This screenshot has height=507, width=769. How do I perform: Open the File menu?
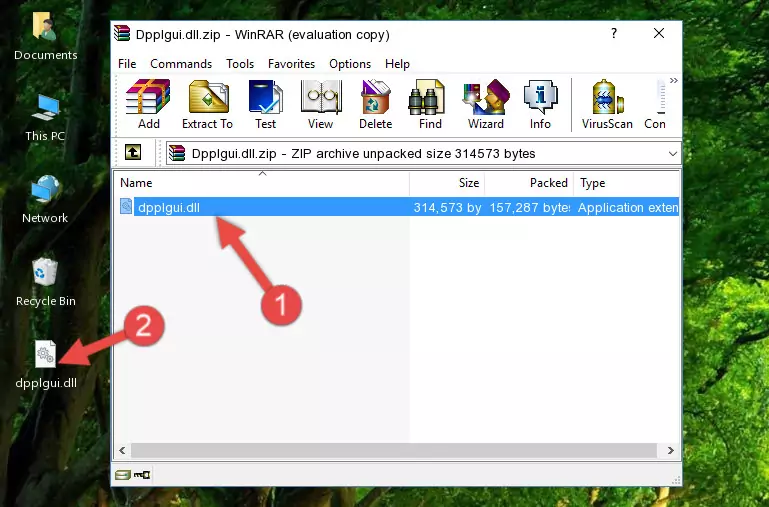tap(127, 64)
